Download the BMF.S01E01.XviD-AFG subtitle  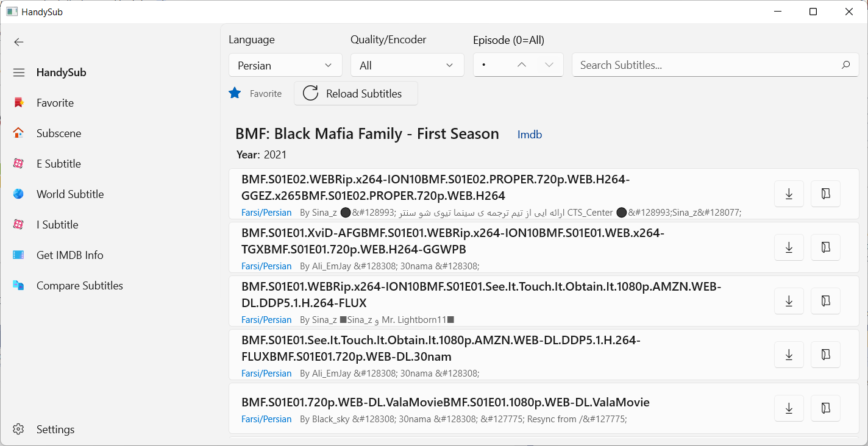[x=789, y=247]
